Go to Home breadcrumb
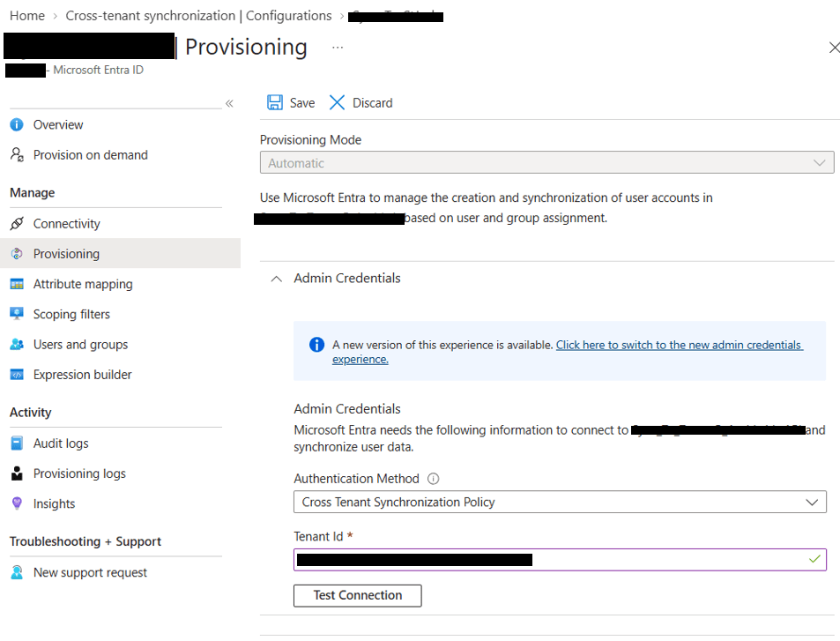This screenshot has height=641, width=840. pyautogui.click(x=27, y=16)
